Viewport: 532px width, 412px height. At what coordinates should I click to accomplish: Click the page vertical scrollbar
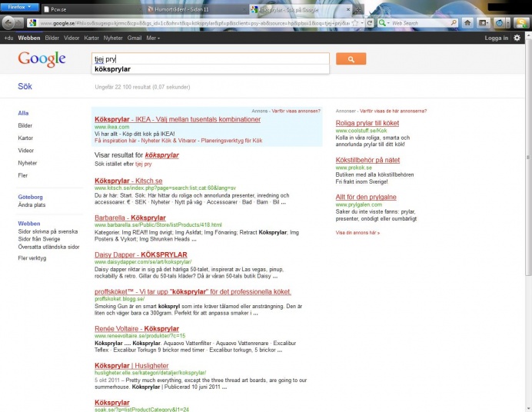[x=528, y=158]
